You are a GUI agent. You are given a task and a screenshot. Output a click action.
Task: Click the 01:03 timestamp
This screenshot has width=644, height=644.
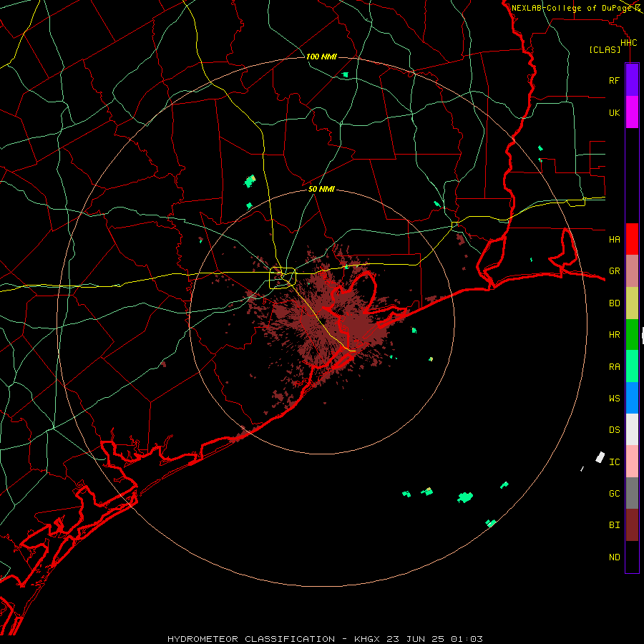[x=466, y=639]
